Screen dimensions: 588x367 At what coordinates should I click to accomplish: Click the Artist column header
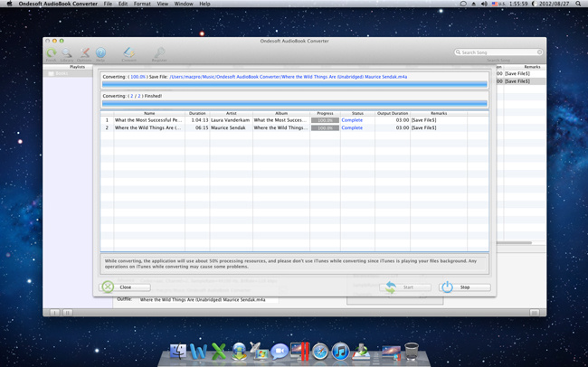(x=231, y=113)
